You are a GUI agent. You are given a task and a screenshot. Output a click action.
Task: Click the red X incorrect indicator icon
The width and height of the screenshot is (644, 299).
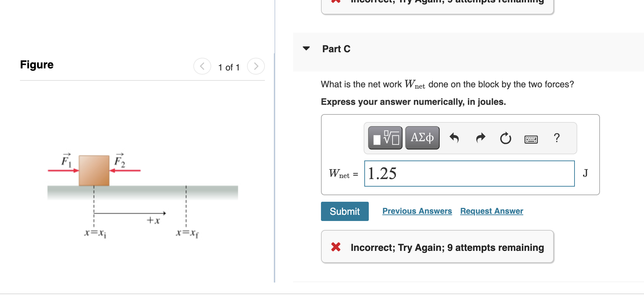pos(335,247)
